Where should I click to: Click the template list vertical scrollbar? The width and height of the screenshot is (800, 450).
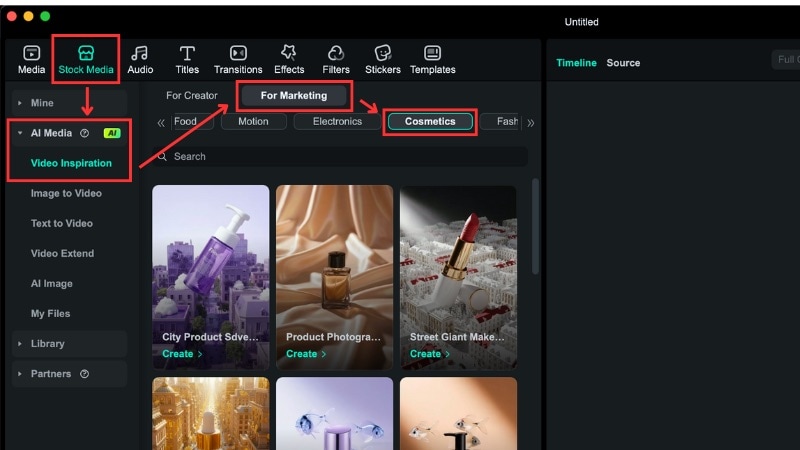click(x=535, y=227)
